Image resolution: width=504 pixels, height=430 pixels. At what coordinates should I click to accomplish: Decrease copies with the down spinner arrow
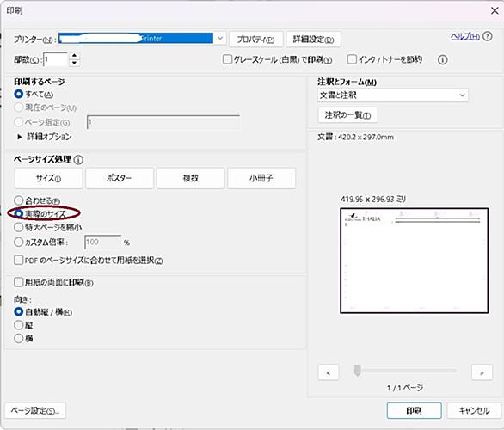(74, 63)
